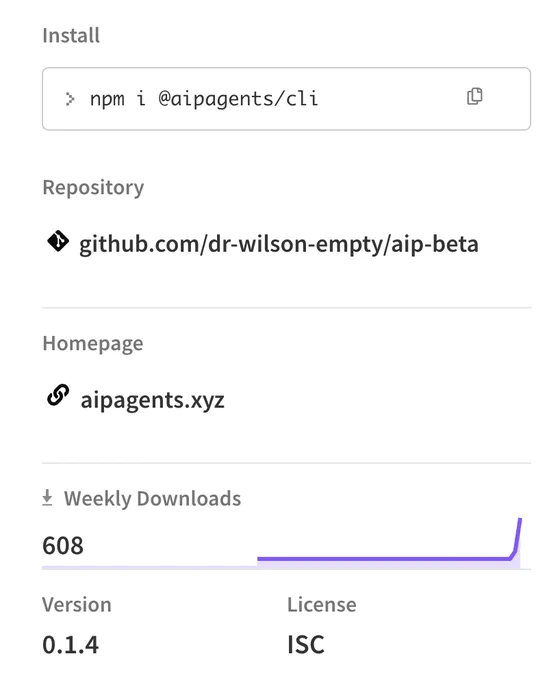Click the Repository section heading
560x680 pixels.
[93, 188]
